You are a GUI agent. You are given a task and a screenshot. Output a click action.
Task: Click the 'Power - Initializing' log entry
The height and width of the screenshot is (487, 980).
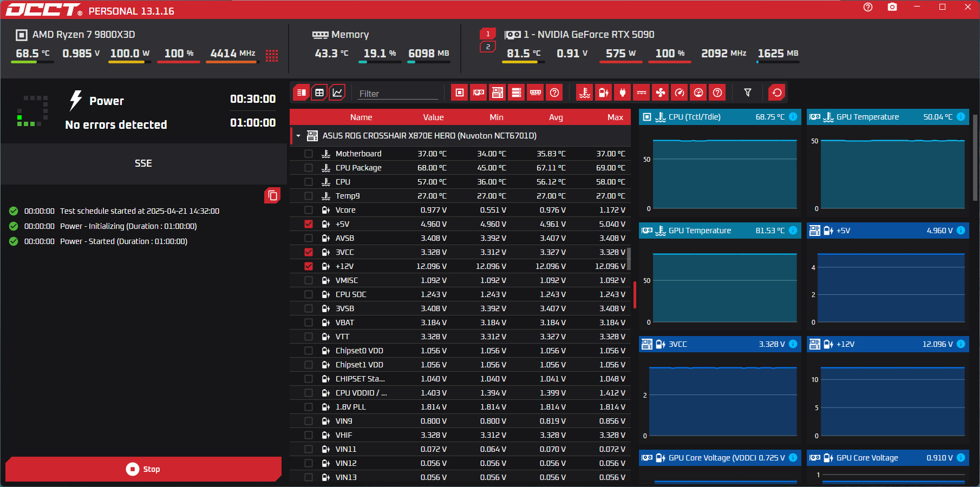pos(128,226)
